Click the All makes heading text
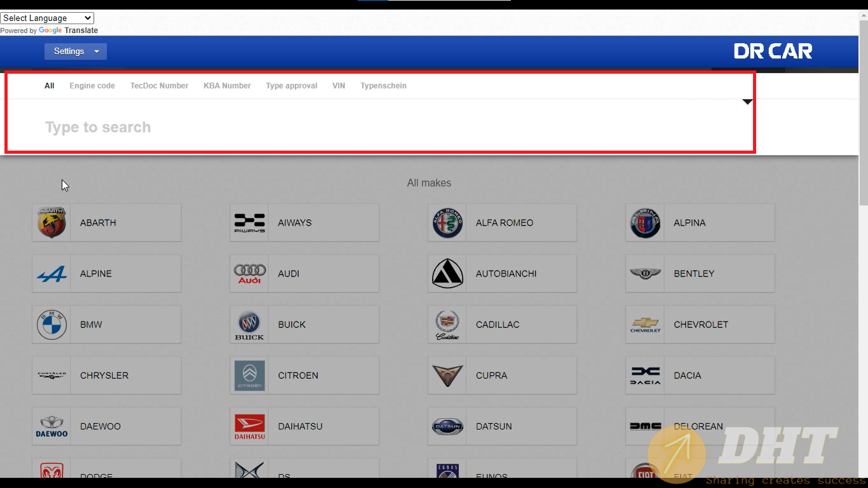This screenshot has height=488, width=868. coord(429,183)
